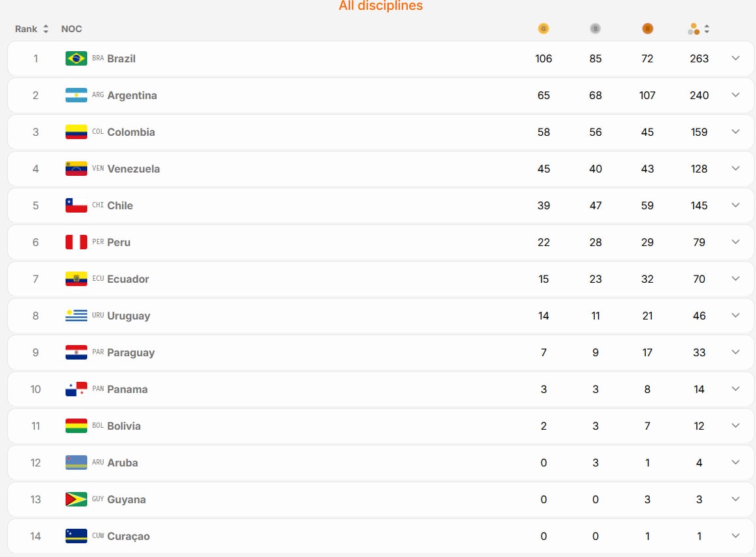Viewport: 756px width, 557px height.
Task: Click the Chile flag icon
Action: (76, 205)
